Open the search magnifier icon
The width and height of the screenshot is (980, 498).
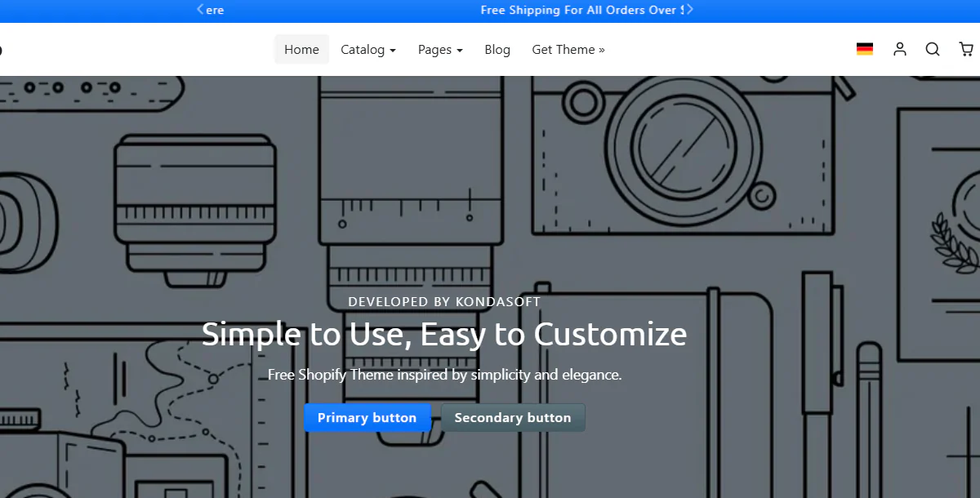(933, 49)
